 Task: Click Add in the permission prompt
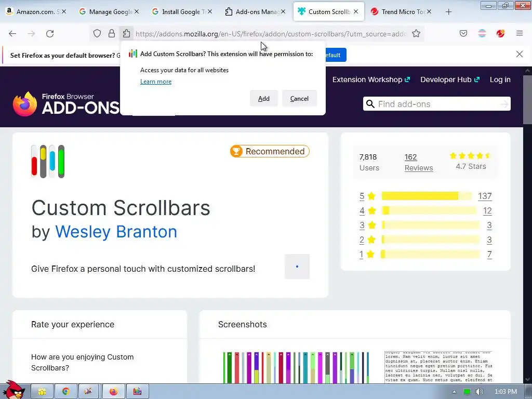263,98
